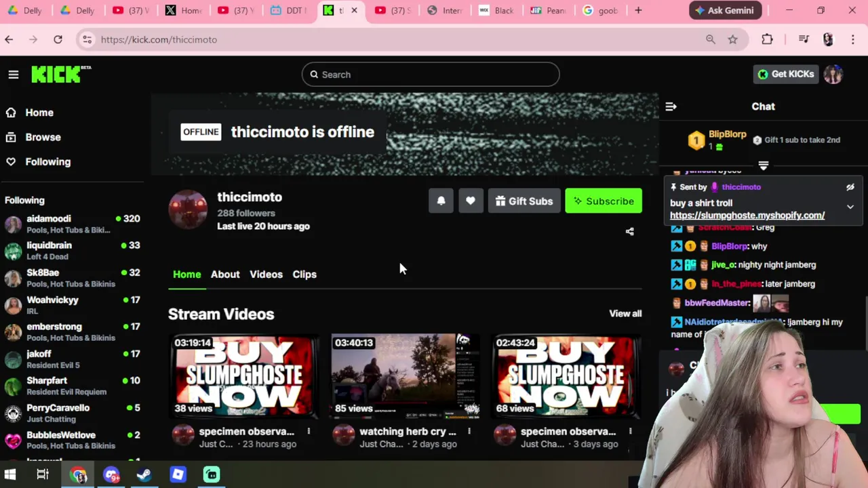Open the user profile avatar menu

click(x=833, y=75)
